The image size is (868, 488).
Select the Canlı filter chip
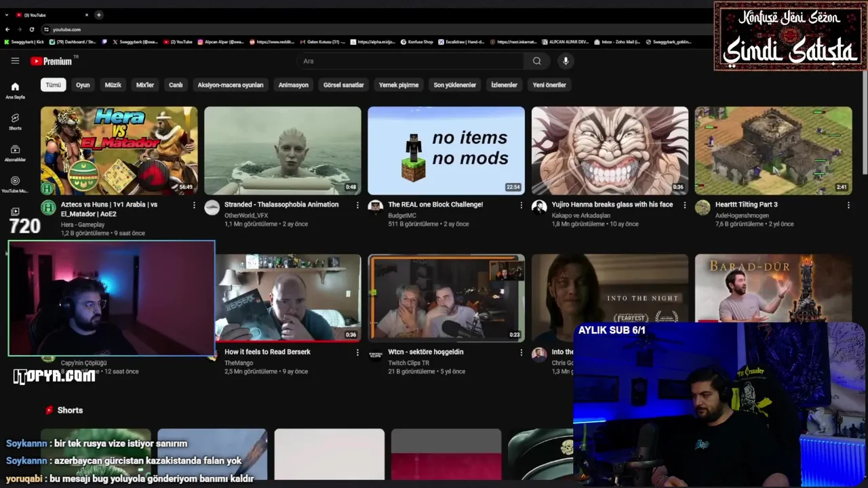[x=176, y=85]
